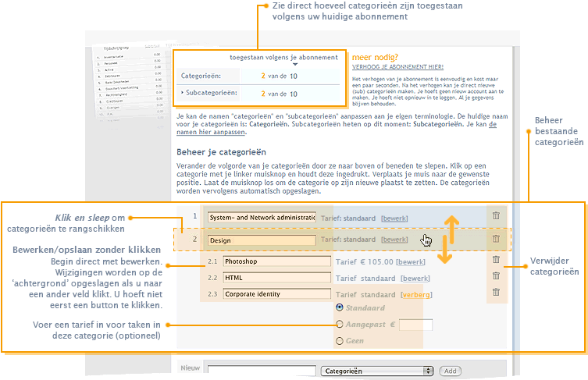Viewport: 588px width, 380px height.
Task: Delete the HTML subcategory with trash icon
Action: (x=495, y=276)
